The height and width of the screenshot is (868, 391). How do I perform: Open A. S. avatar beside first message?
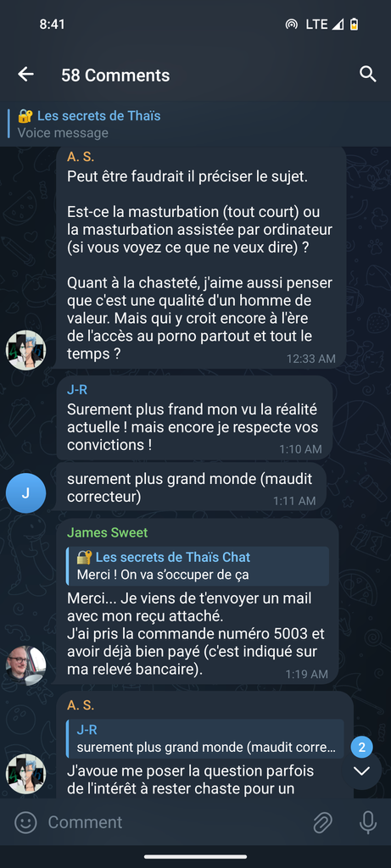(x=25, y=349)
